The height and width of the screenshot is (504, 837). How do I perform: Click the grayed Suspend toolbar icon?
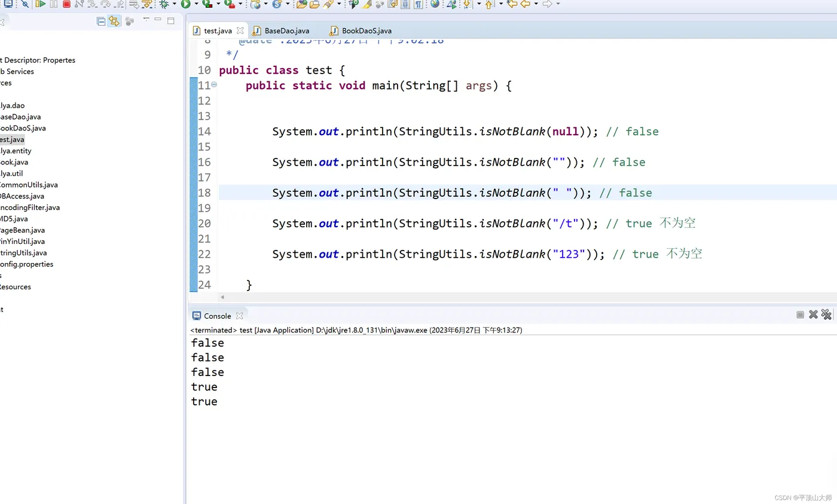point(54,4)
